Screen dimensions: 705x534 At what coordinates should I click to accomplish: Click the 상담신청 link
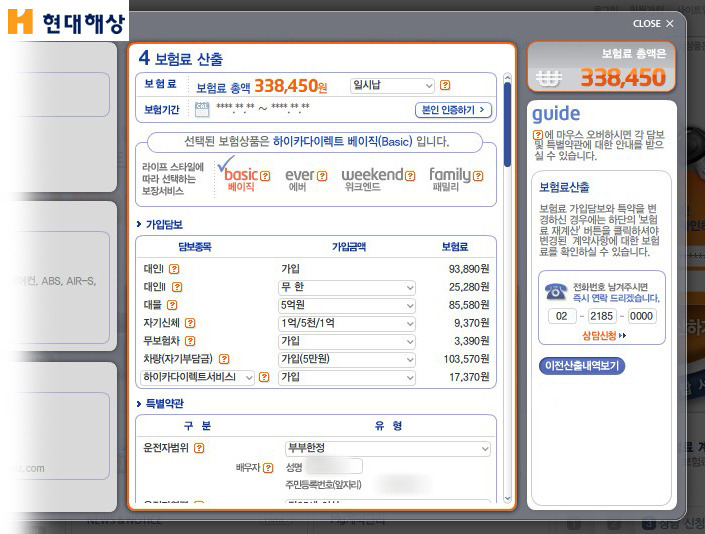pos(603,335)
